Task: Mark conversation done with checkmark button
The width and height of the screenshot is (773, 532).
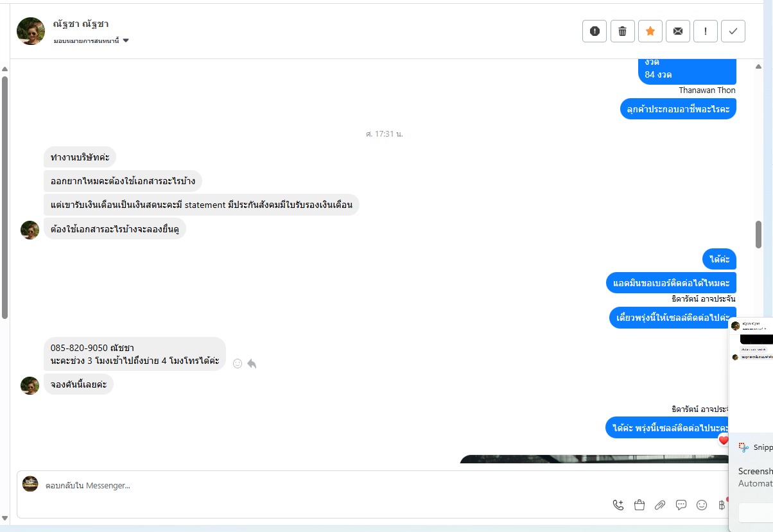Action: 733,31
